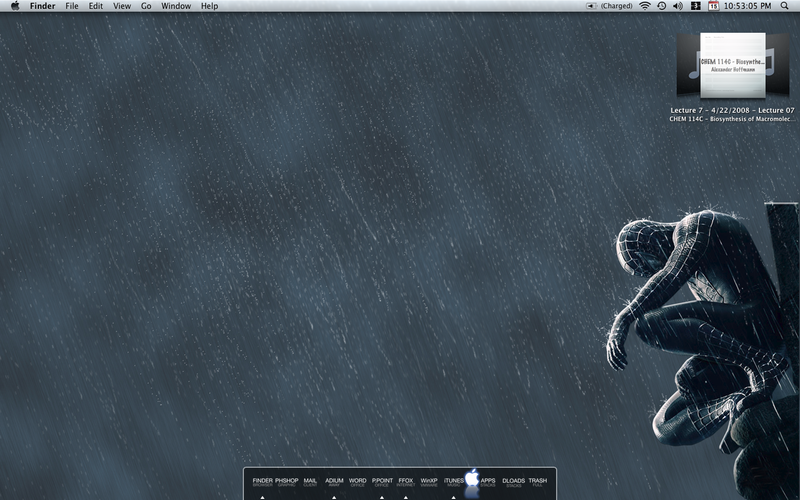The height and width of the screenshot is (500, 800).
Task: Switch to ADIUM in the dock
Action: tap(334, 483)
